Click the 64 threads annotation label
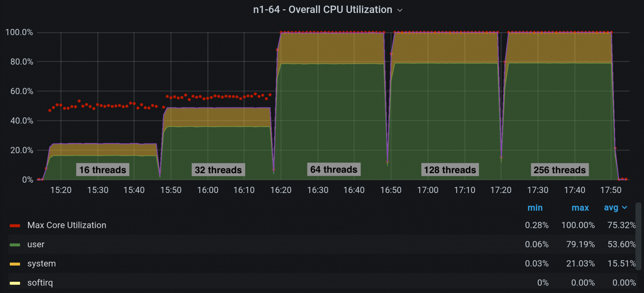The image size is (644, 293). click(334, 169)
